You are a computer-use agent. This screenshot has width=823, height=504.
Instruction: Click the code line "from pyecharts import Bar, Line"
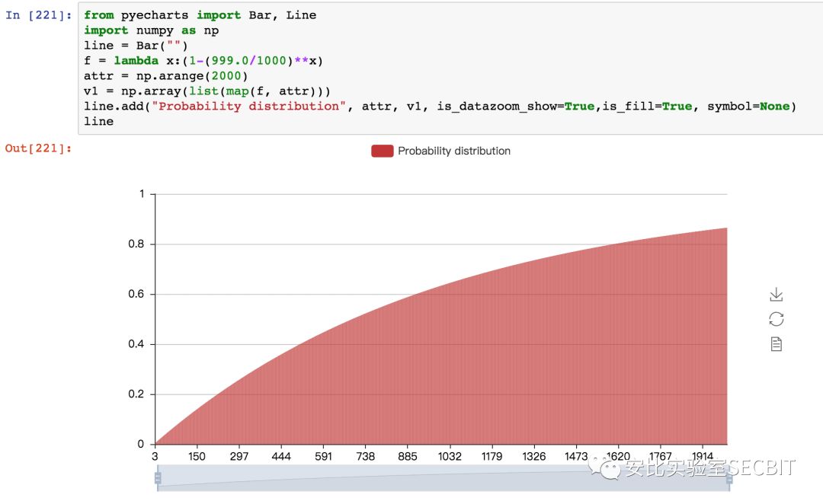click(x=200, y=15)
